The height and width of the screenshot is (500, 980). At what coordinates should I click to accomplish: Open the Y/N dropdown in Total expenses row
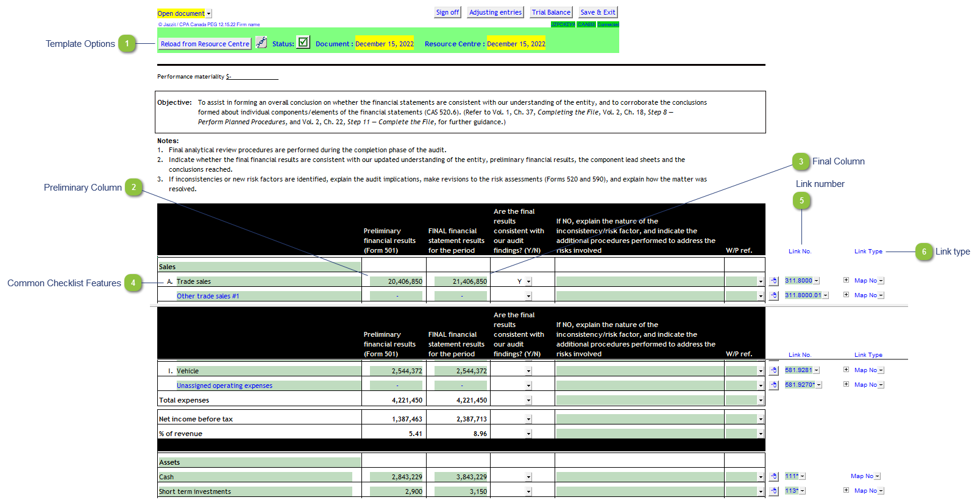528,400
